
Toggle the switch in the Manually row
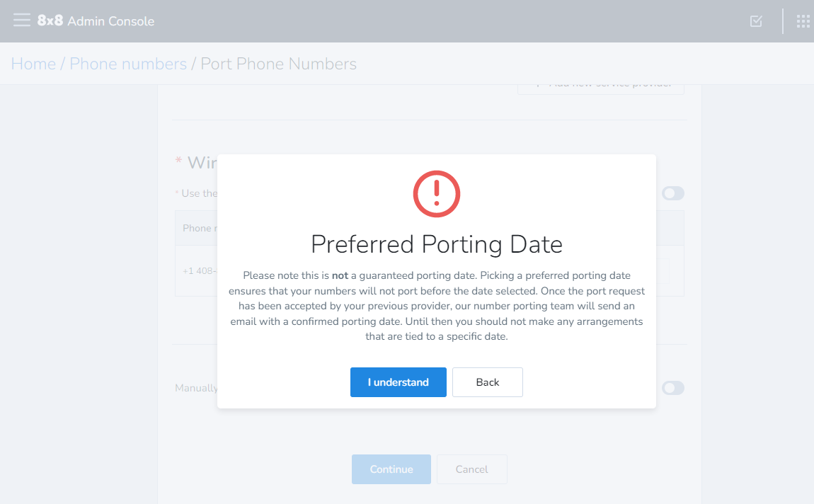pyautogui.click(x=673, y=388)
